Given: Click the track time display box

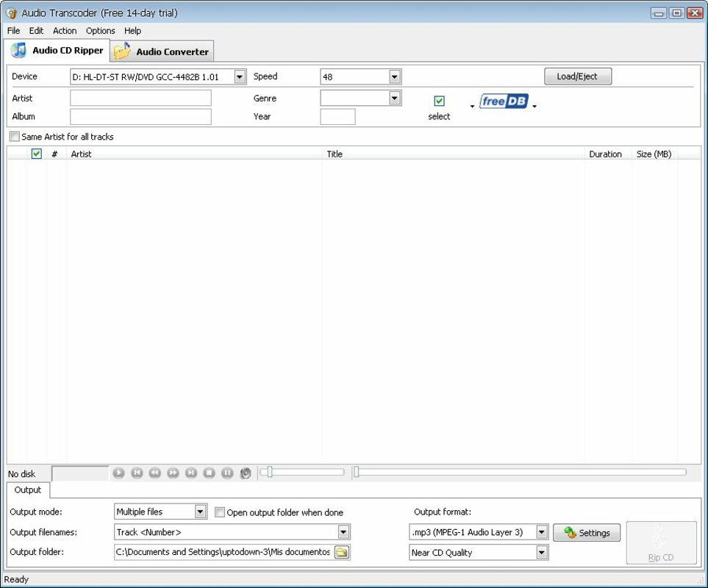Looking at the screenshot, I should (80, 473).
